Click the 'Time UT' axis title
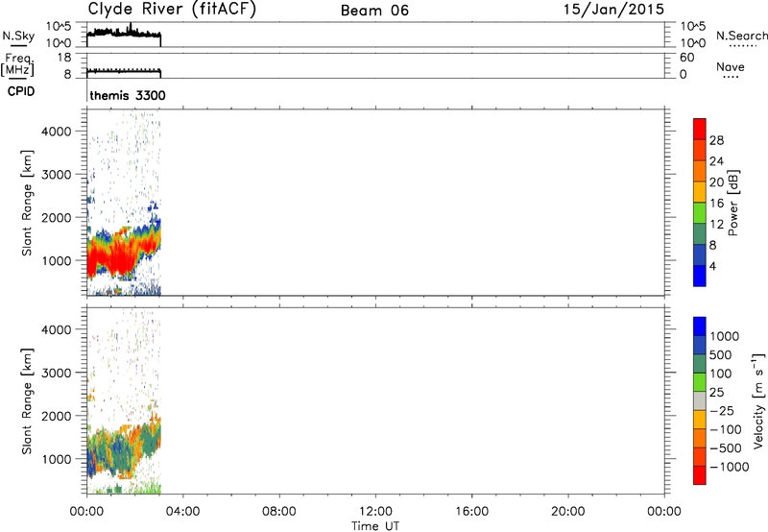Screen dimensions: 768x532 (375, 525)
